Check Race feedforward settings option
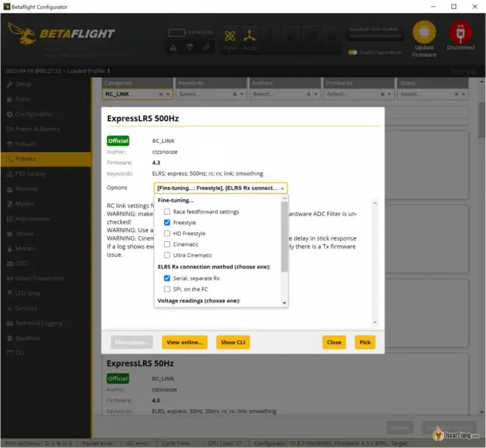The width and height of the screenshot is (486, 448). (167, 212)
